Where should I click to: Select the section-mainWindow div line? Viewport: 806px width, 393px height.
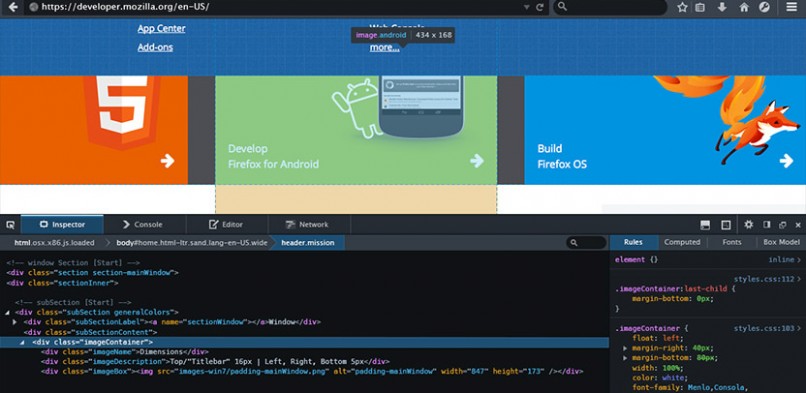(x=93, y=273)
